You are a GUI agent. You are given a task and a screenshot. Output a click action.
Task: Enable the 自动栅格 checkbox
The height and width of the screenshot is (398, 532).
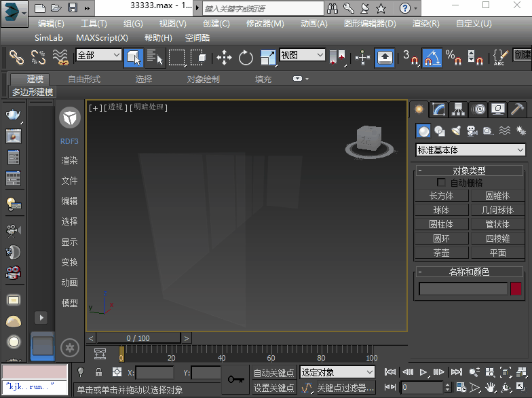(442, 183)
